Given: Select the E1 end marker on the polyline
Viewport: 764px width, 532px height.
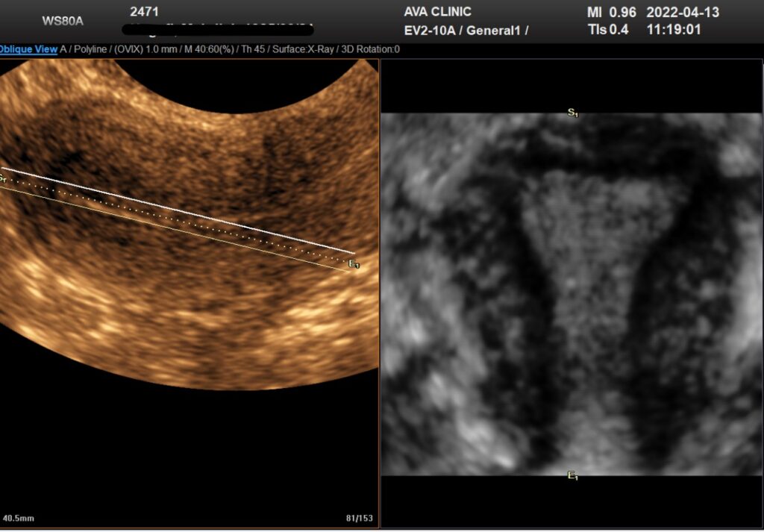Looking at the screenshot, I should 354,263.
